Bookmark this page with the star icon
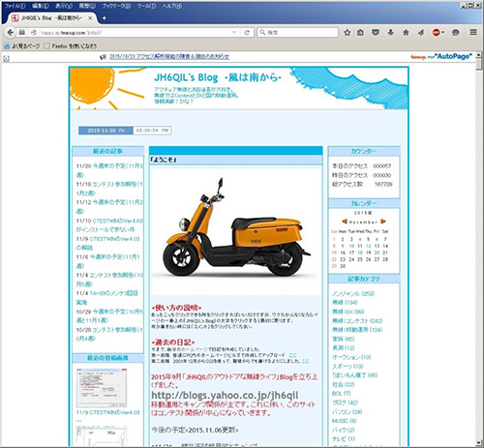This screenshot has height=448, width=484. [x=348, y=33]
